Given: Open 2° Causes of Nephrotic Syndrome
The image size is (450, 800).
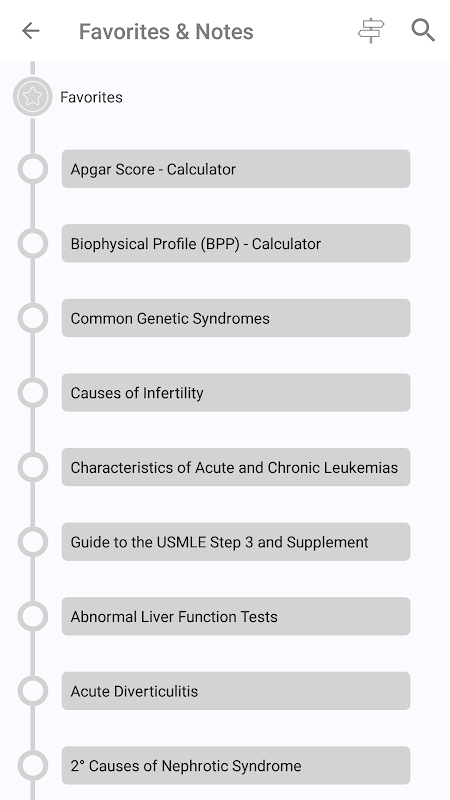Looking at the screenshot, I should click(x=236, y=765).
